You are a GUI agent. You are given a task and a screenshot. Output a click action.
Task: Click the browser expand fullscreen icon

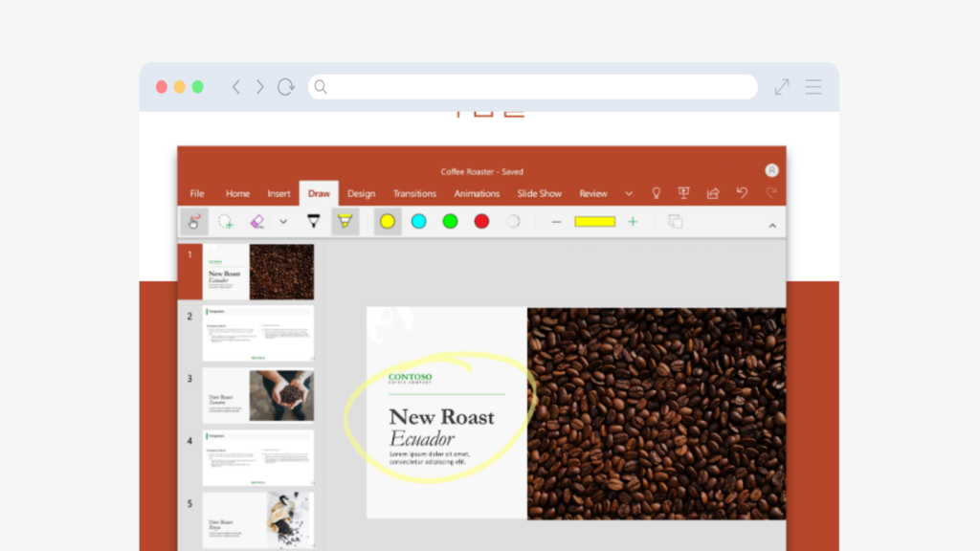(x=782, y=87)
